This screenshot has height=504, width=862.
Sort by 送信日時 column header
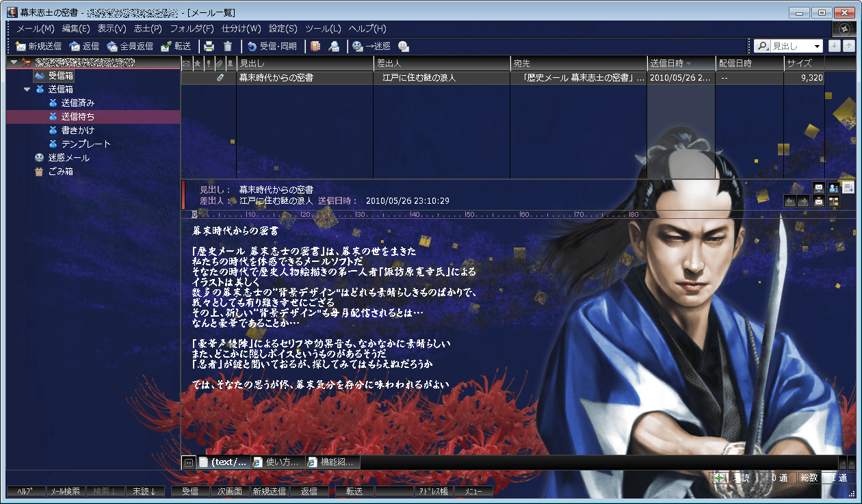point(681,63)
